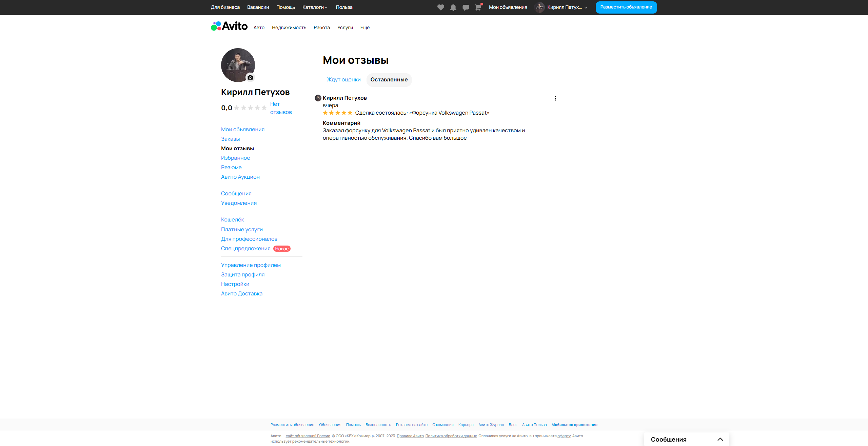Click reviewer's small avatar next to name
The height and width of the screenshot is (446, 868).
318,98
